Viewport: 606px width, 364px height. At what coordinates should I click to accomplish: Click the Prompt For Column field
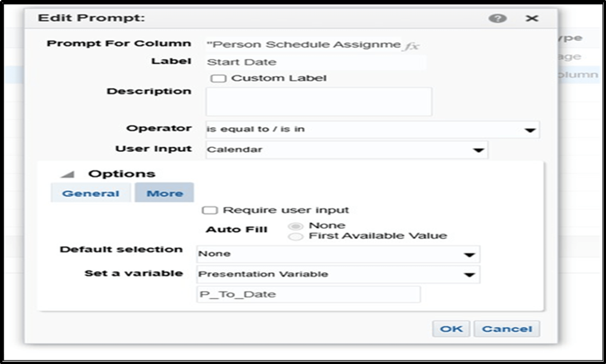pos(304,44)
